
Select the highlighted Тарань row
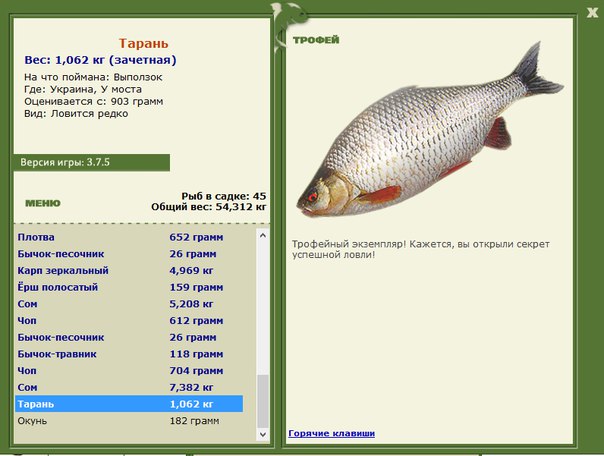point(129,404)
